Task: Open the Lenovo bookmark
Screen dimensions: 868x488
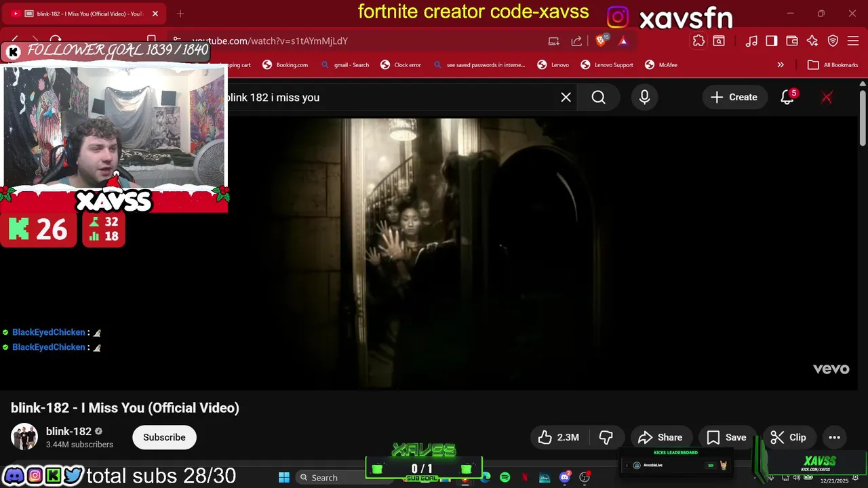Action: [x=553, y=65]
